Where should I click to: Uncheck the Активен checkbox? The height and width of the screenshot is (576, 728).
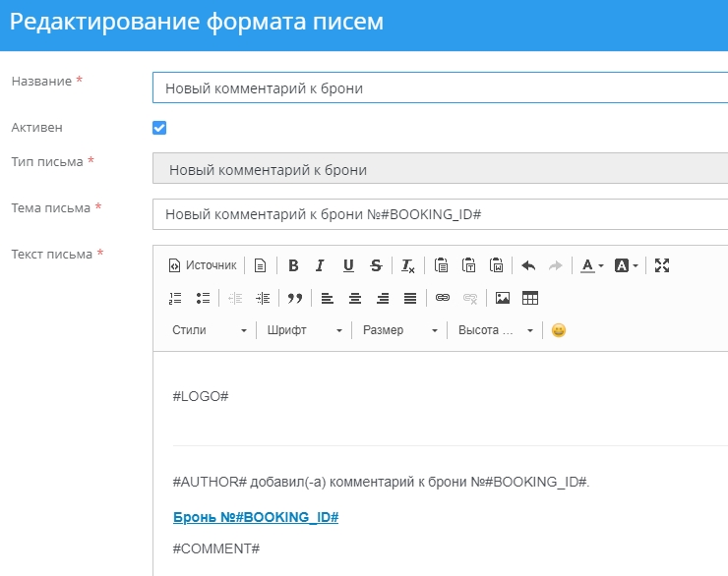[x=159, y=128]
